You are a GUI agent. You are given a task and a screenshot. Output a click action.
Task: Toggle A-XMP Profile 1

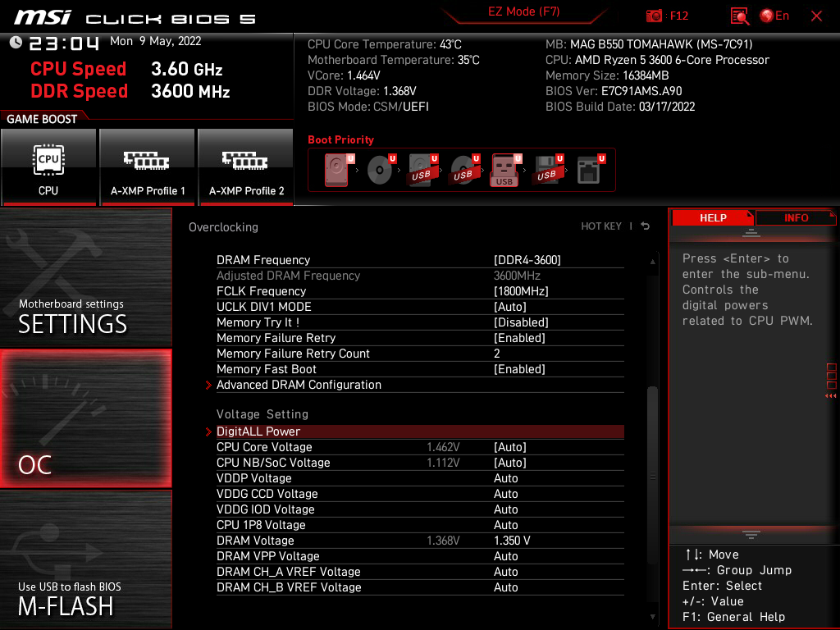(x=148, y=167)
